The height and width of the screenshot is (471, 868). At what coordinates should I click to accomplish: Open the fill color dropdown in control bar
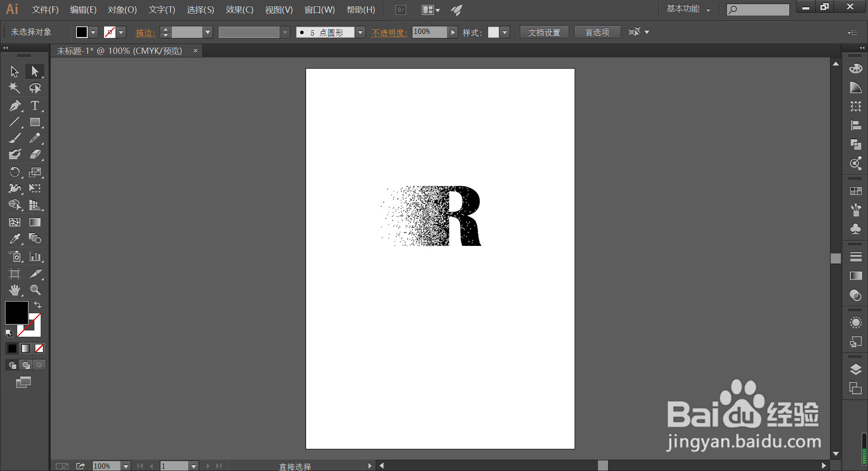pyautogui.click(x=94, y=32)
